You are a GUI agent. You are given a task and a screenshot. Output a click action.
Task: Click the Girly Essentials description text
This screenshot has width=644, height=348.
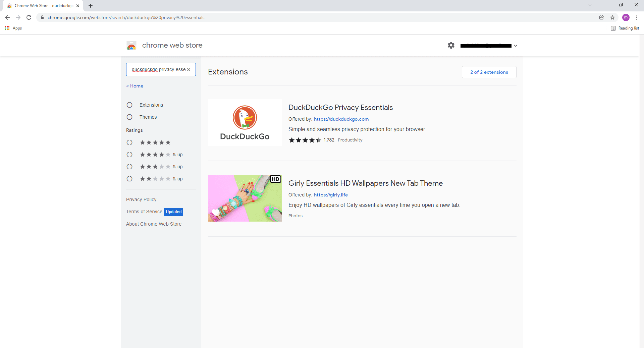pos(374,205)
